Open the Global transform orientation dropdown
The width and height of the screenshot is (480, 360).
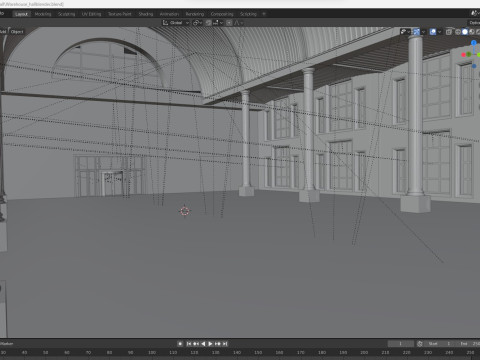pos(176,23)
